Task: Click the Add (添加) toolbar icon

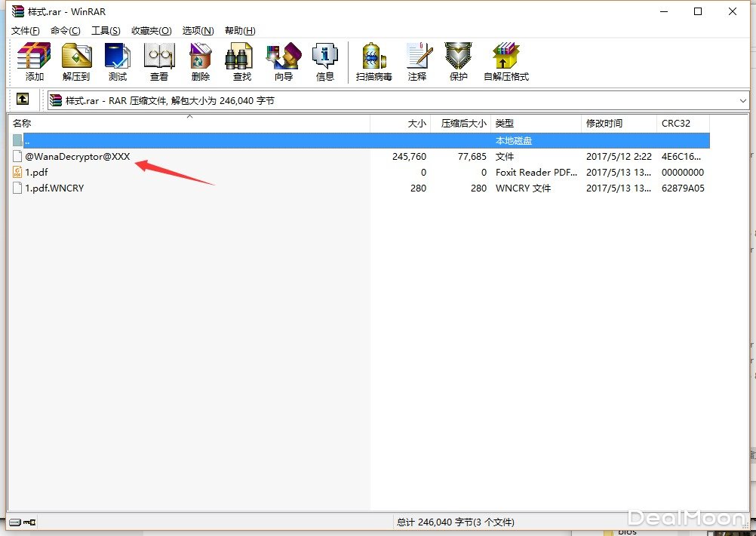Action: pyautogui.click(x=34, y=62)
